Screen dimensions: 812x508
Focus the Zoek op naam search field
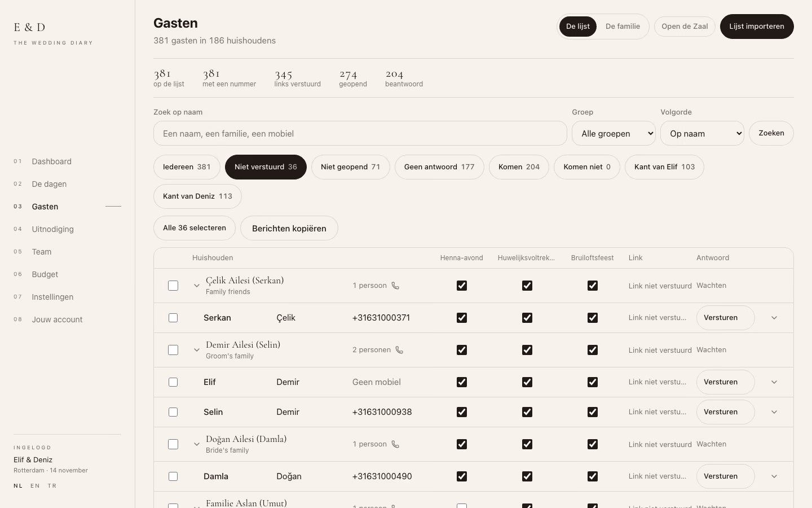(x=360, y=134)
